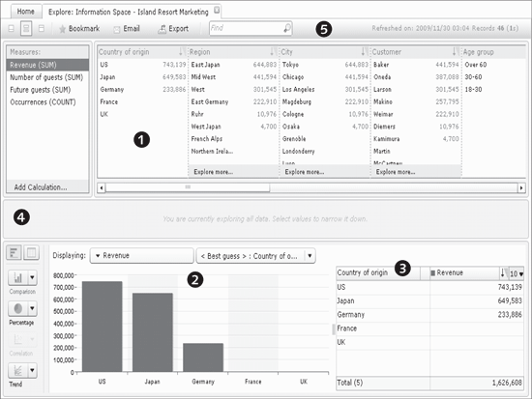Click Explore more under Region
Image resolution: width=532 pixels, height=399 pixels.
click(x=214, y=172)
